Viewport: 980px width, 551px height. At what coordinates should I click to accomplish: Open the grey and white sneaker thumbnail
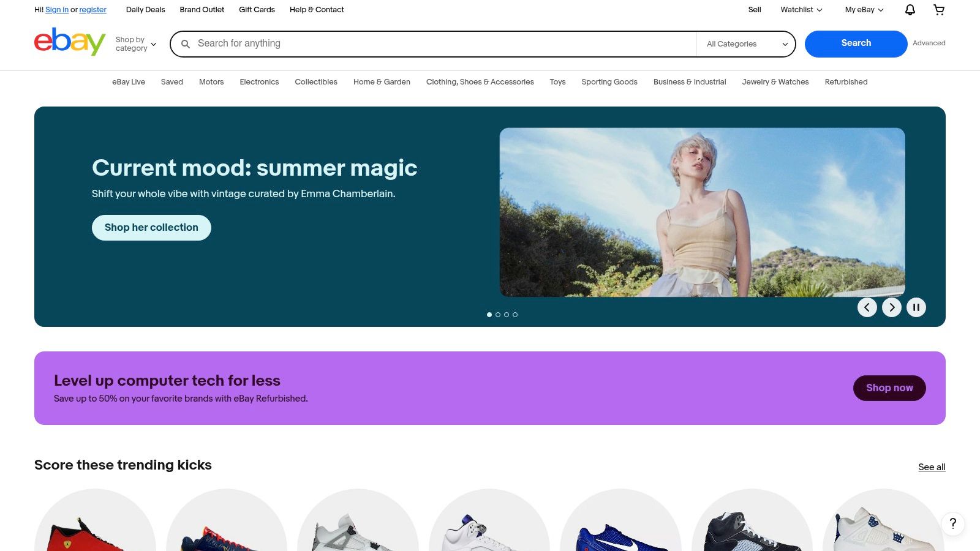point(358,520)
